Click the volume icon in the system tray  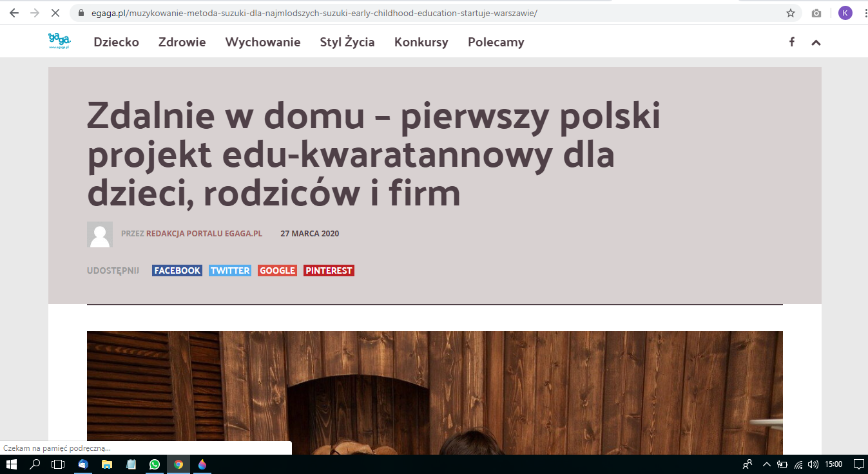point(813,464)
